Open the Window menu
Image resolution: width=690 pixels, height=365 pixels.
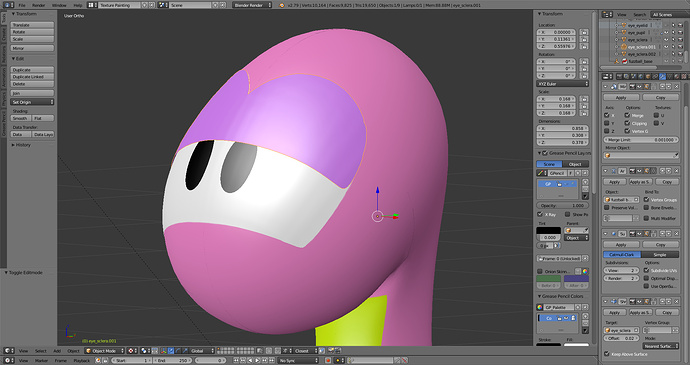coord(59,5)
